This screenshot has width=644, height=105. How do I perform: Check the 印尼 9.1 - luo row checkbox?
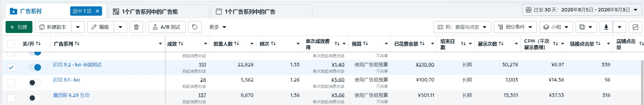(x=11, y=83)
